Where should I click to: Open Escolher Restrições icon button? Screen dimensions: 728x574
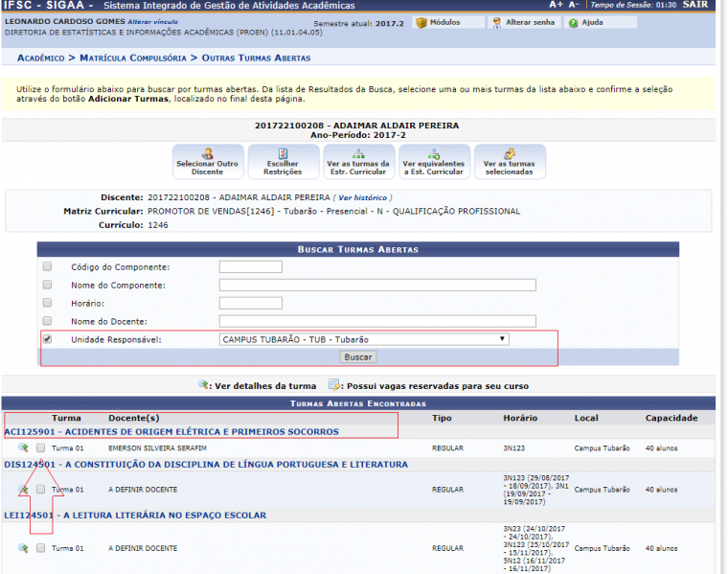pyautogui.click(x=282, y=154)
